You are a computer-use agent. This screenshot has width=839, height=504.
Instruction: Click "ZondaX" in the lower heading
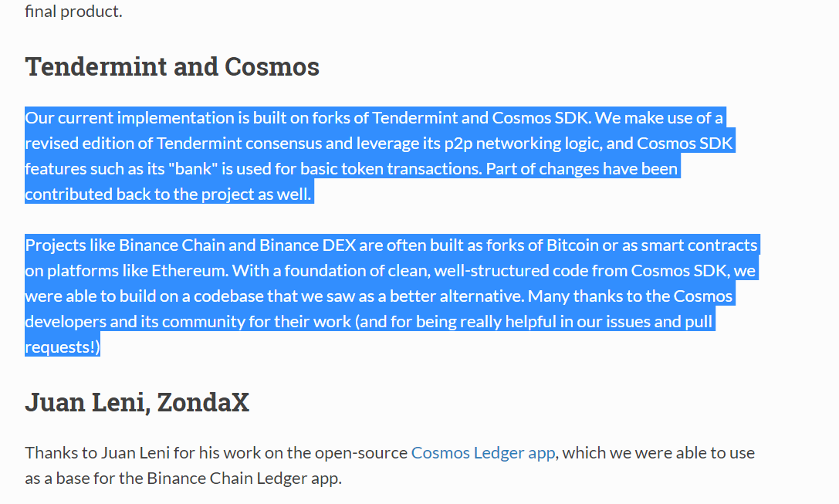coord(203,402)
